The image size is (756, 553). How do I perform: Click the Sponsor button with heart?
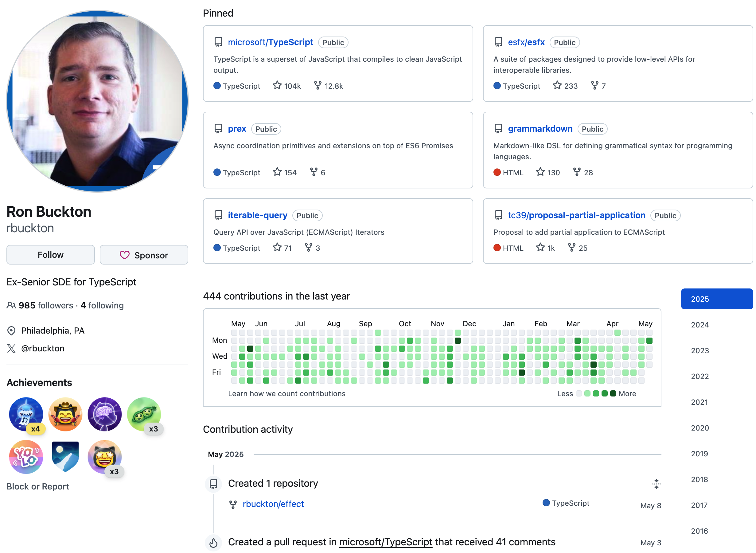144,255
